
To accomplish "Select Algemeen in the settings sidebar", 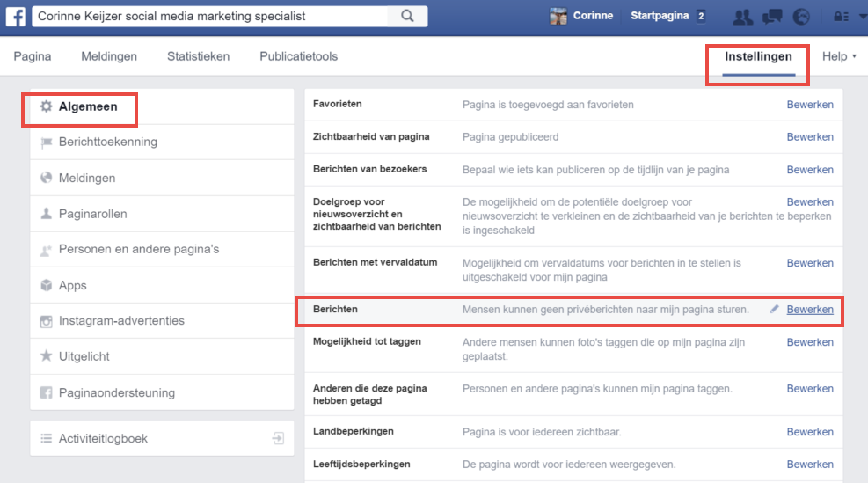I will (162, 106).
